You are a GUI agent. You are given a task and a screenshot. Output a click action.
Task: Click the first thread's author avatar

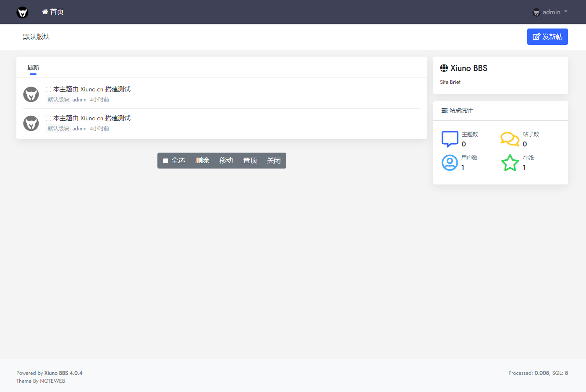[31, 94]
